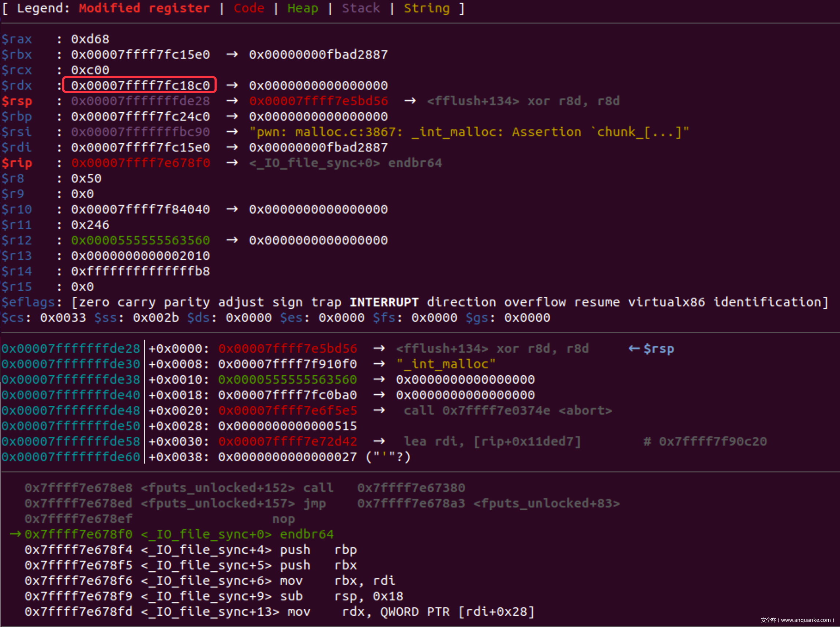Click the 'call 0x7ffff7e0374e <abort>' text
The width and height of the screenshot is (840, 627).
click(507, 410)
